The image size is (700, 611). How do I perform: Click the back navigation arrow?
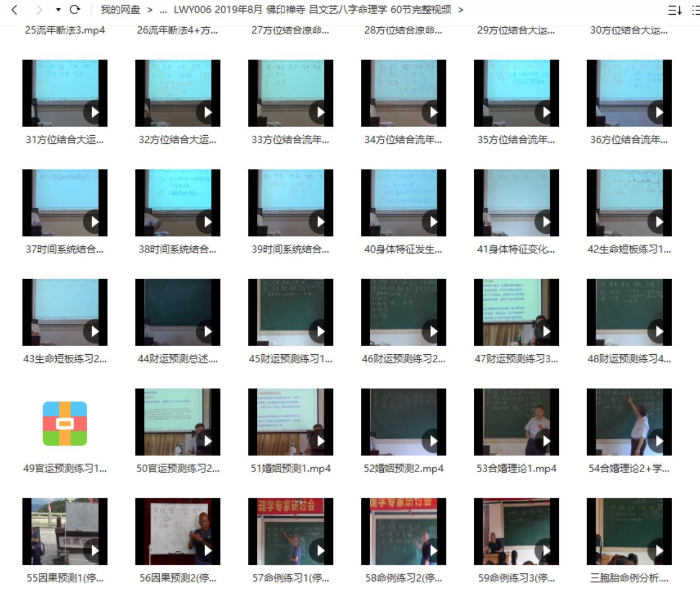(x=15, y=10)
